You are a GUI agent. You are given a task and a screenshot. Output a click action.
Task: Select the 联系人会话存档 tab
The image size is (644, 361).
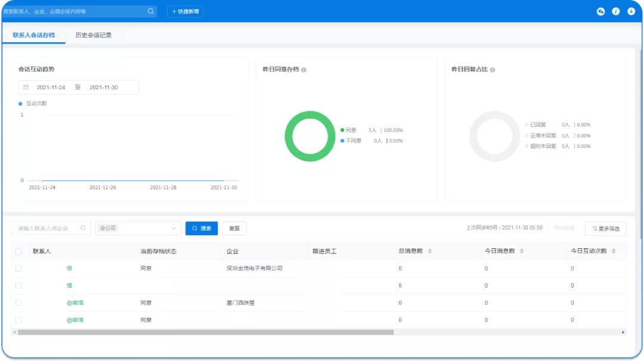click(x=33, y=35)
